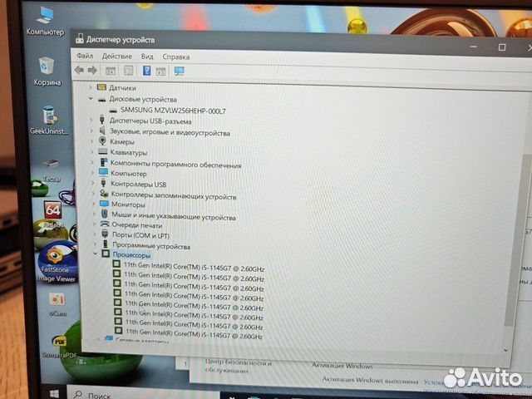The height and width of the screenshot is (399, 532).
Task: Click the Датчики category icon
Action: pyautogui.click(x=101, y=87)
